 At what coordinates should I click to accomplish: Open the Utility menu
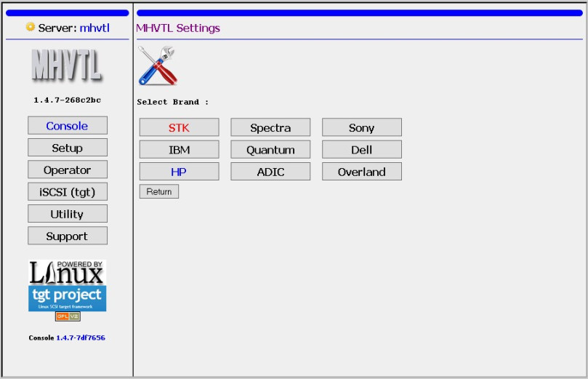pyautogui.click(x=68, y=214)
